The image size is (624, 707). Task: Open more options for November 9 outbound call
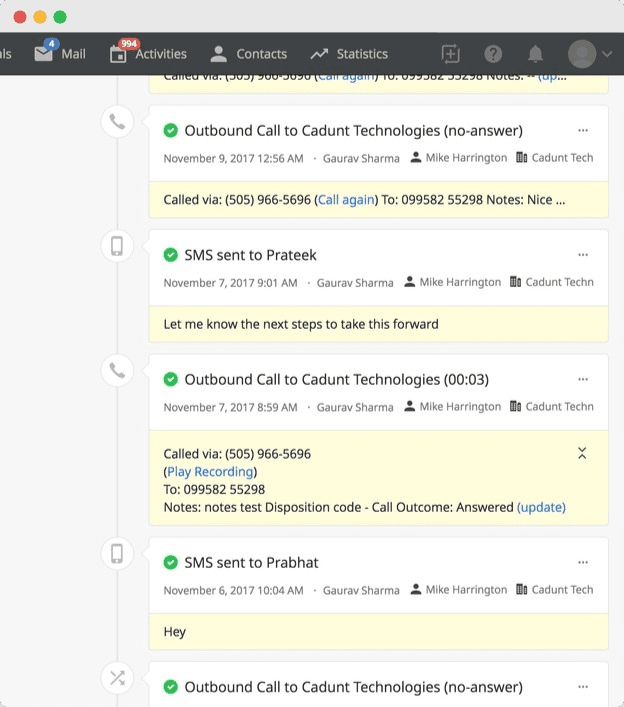coord(583,131)
